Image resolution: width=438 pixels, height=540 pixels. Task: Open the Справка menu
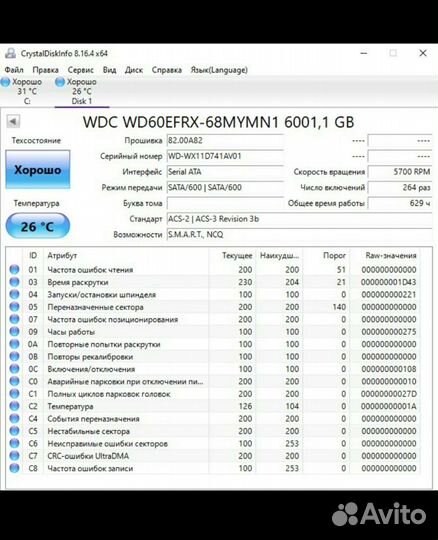pos(167,70)
